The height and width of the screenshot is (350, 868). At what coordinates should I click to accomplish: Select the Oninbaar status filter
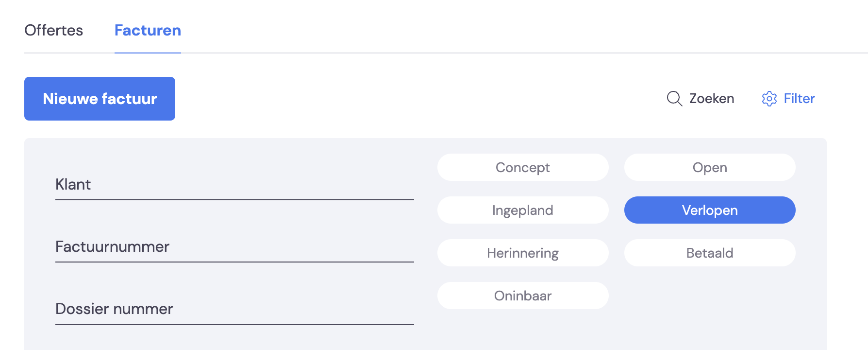click(x=523, y=296)
